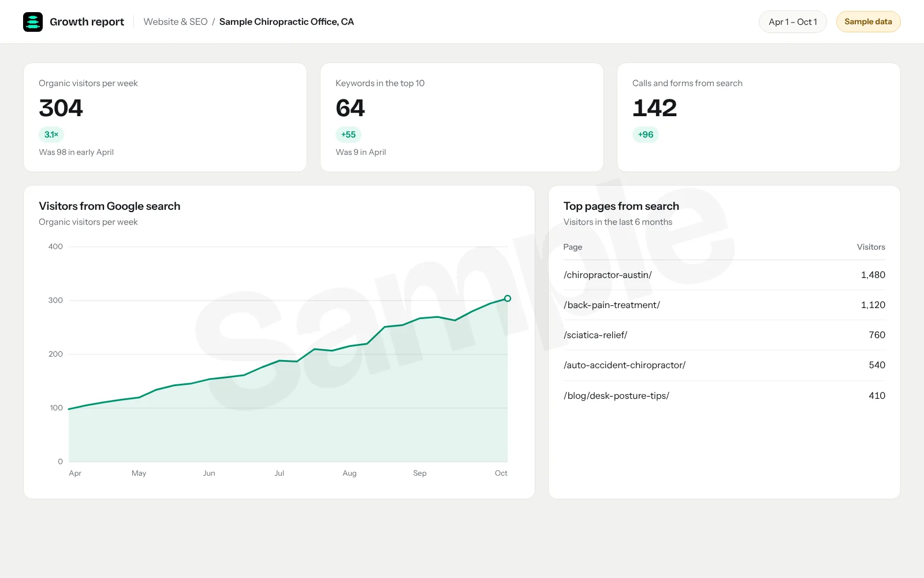The width and height of the screenshot is (924, 578).
Task: Click the Apr label on chart axis
Action: [75, 473]
